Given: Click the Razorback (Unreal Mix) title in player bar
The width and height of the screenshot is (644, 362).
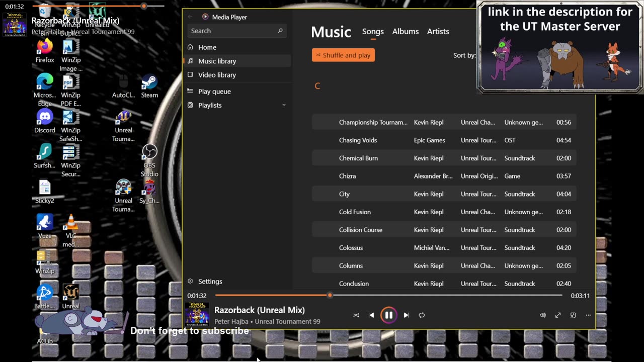Looking at the screenshot, I should (260, 310).
